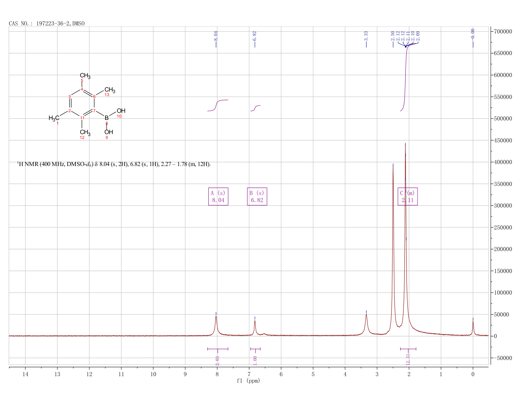Select the multiplet box A (s) 8.04

click(x=218, y=196)
